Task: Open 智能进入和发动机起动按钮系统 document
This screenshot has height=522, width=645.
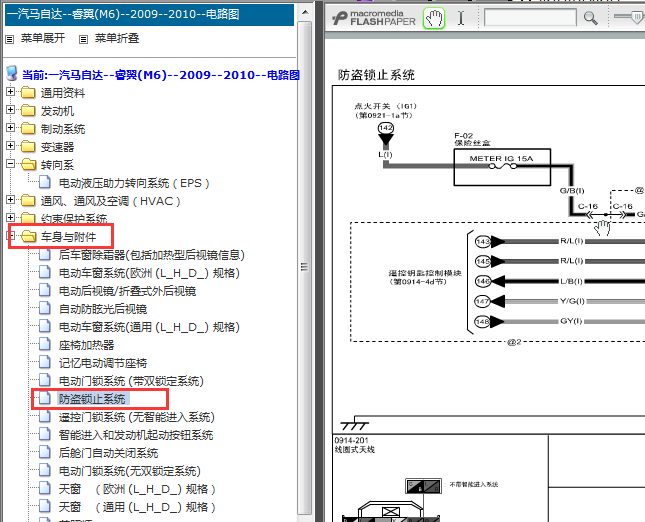Action: pyautogui.click(x=136, y=435)
